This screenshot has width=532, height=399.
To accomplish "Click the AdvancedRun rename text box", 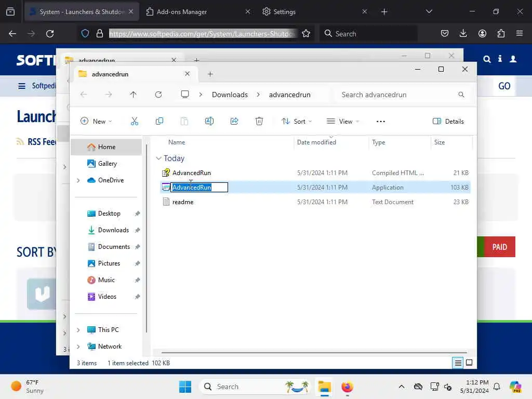I will point(199,187).
